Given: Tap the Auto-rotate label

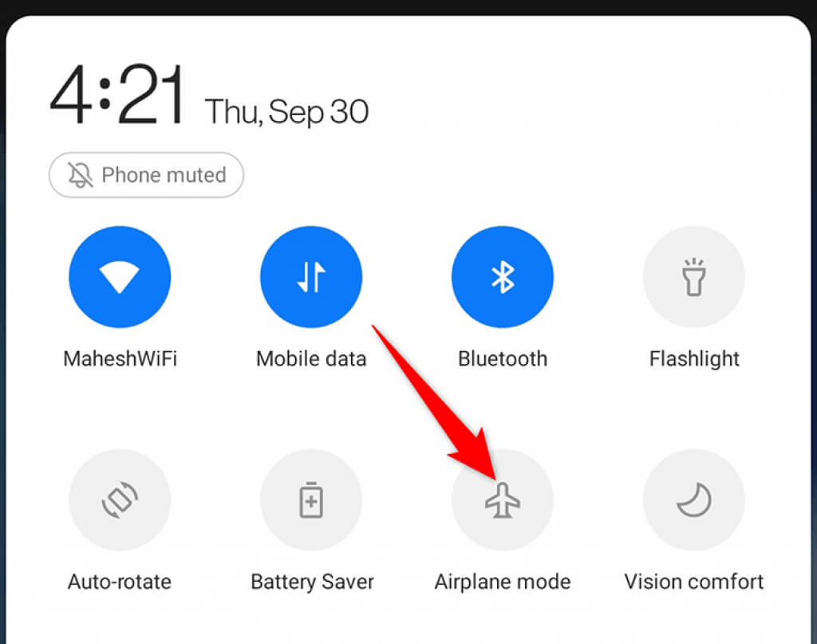Looking at the screenshot, I should 120,582.
